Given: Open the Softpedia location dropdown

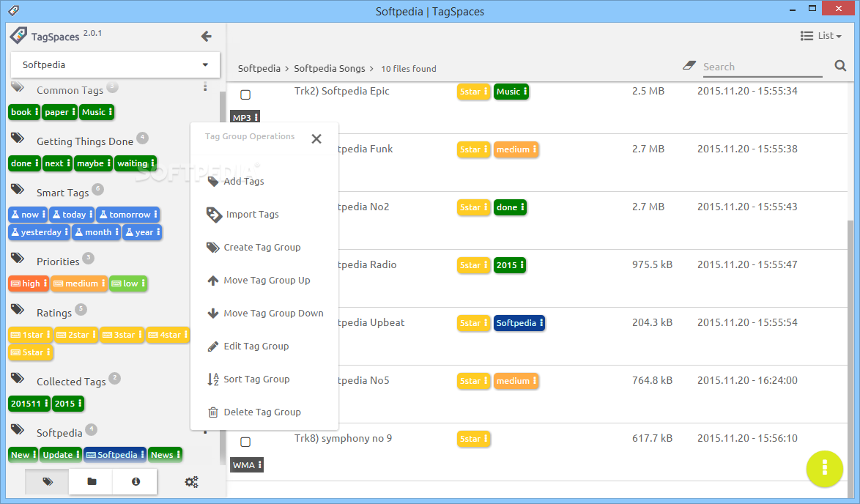Looking at the screenshot, I should pos(115,64).
